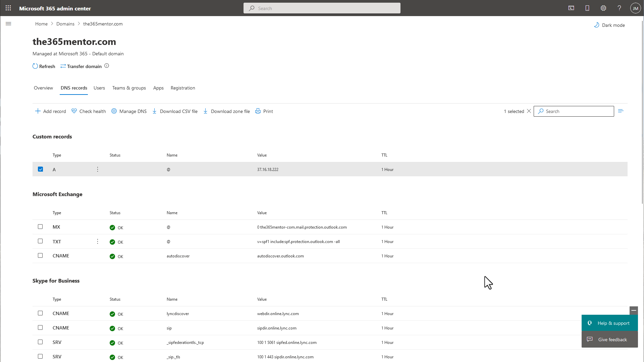Click the Refresh circular arrow icon
The height and width of the screenshot is (362, 644).
pos(35,66)
